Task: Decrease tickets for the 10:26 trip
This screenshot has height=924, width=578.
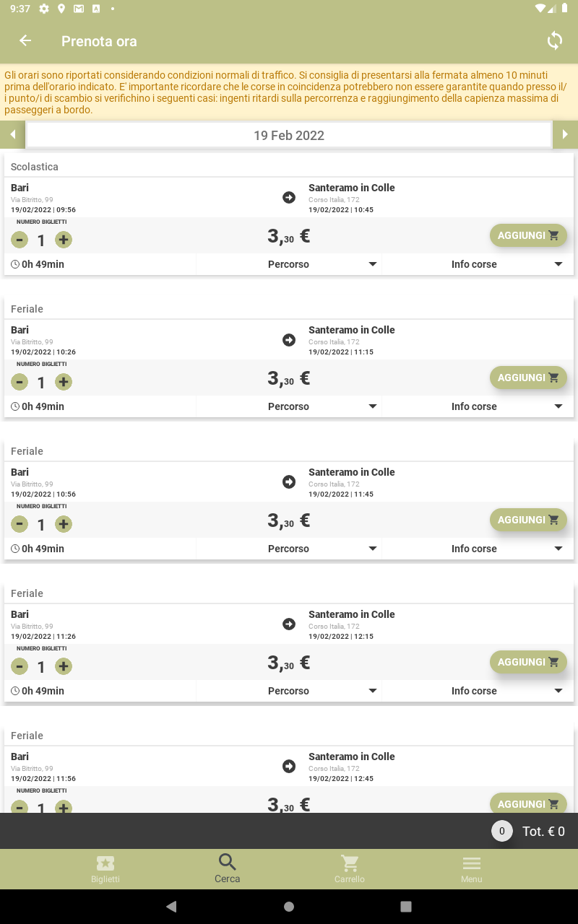Action: (x=20, y=382)
